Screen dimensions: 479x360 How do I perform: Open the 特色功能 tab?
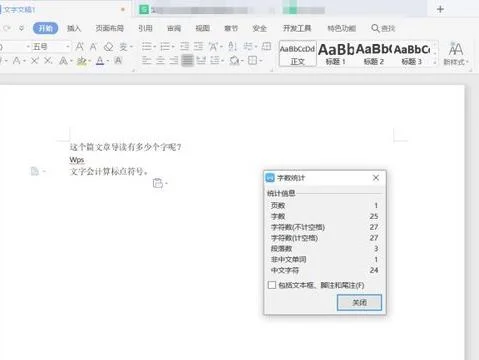point(342,28)
